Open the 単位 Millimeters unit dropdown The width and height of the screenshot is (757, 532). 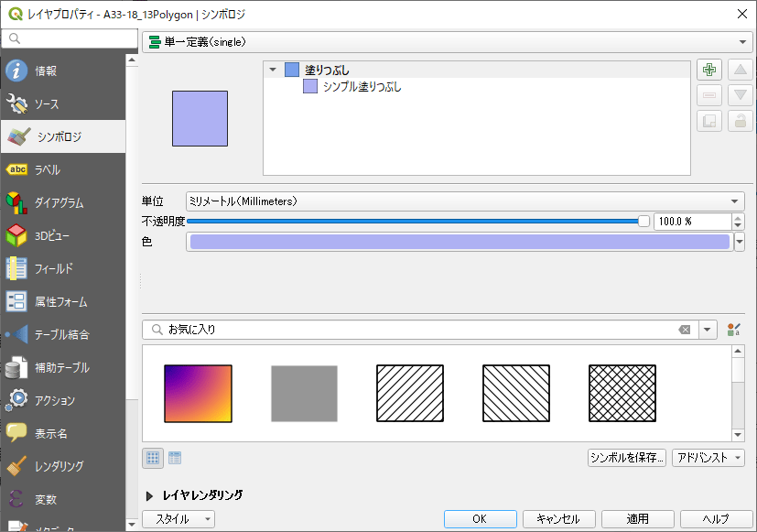[x=465, y=201]
